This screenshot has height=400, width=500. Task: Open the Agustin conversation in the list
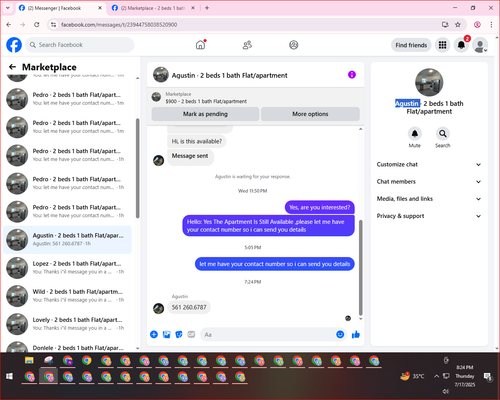pos(68,240)
